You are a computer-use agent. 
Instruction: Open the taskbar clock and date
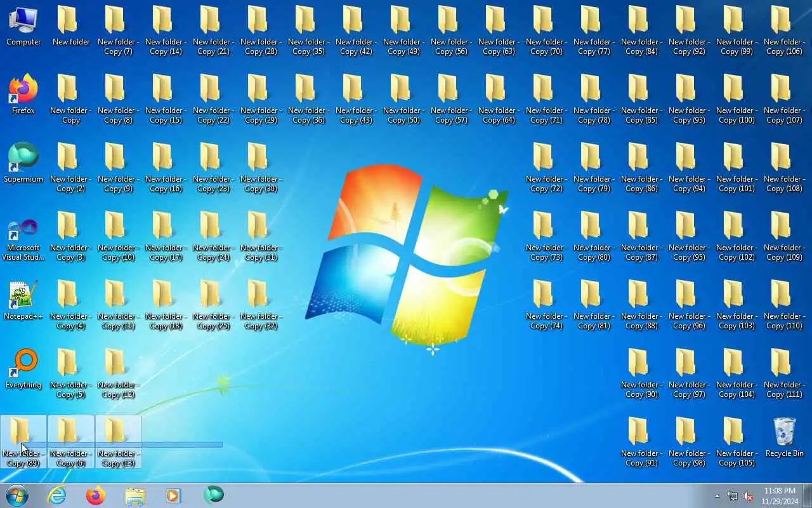click(x=780, y=496)
